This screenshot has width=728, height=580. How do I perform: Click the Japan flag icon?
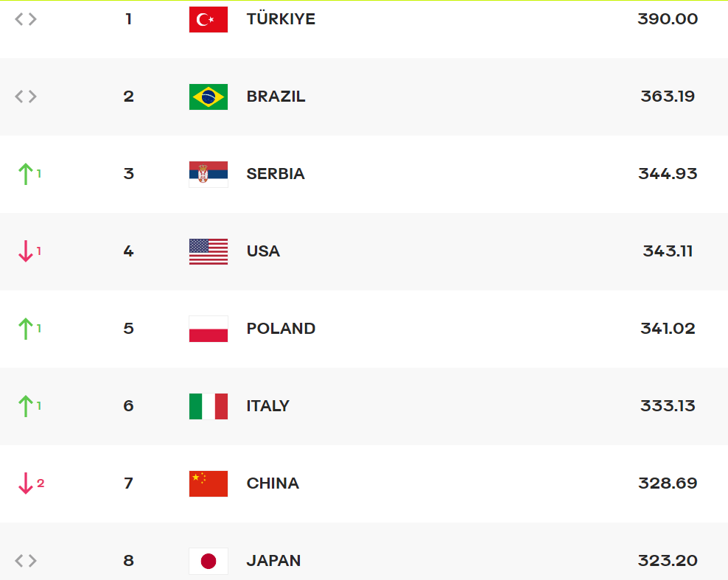tap(209, 561)
